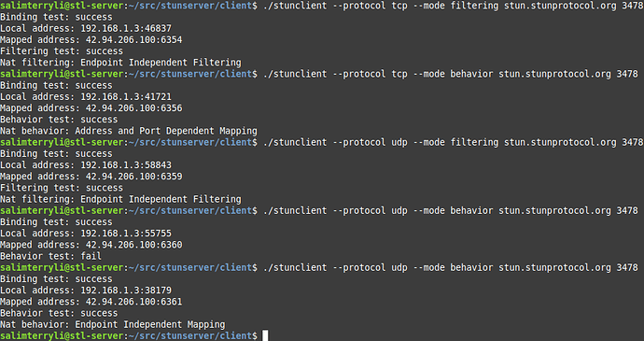Click the Mapped address ending in 6361
Screen dimensions: 644x341
coord(91,302)
